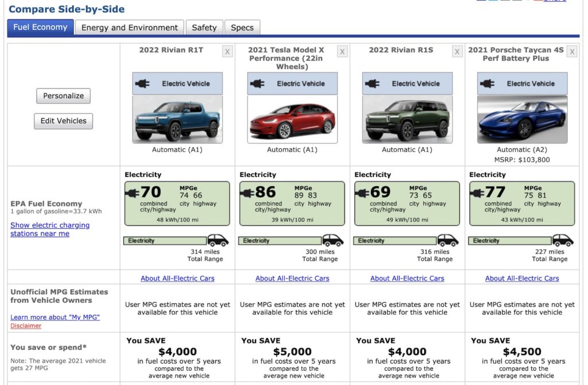Image resolution: width=588 pixels, height=385 pixels.
Task: Click the plug icon next to 86 MPGe
Action: 247,193
